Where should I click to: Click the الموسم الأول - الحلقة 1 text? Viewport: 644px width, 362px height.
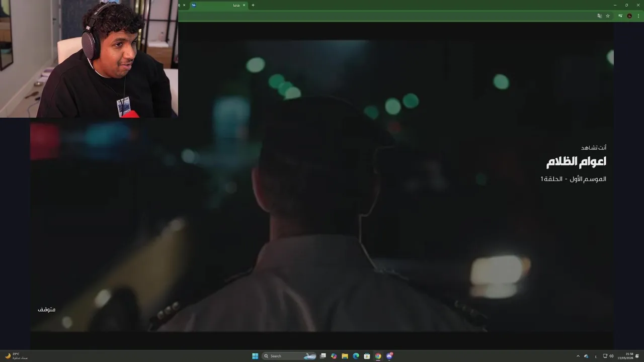pos(574,179)
